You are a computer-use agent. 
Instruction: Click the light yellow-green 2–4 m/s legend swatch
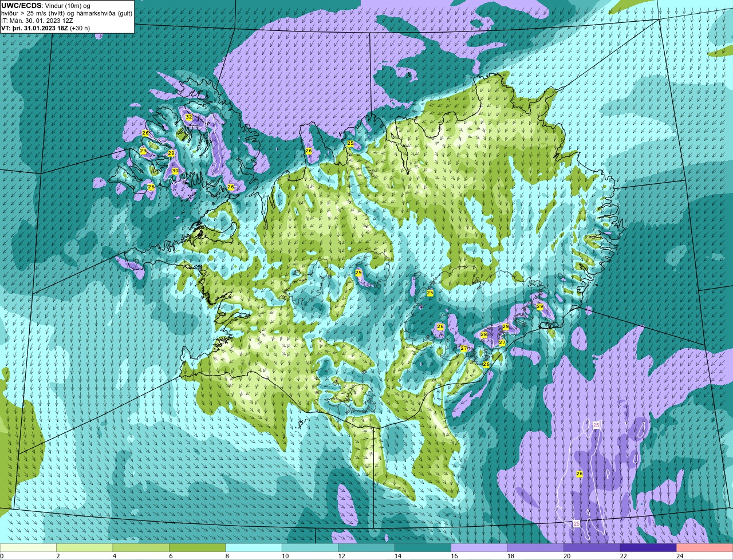pyautogui.click(x=85, y=547)
